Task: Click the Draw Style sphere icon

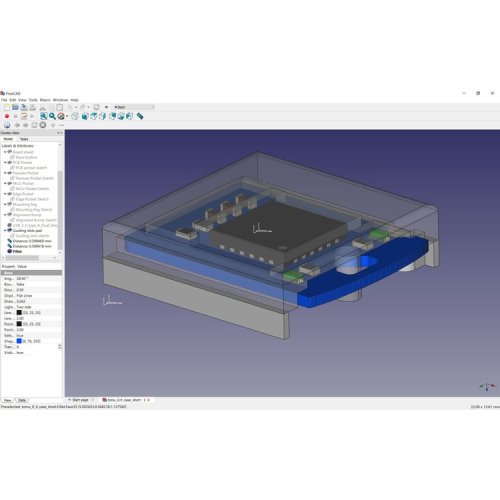Action: click(61, 116)
